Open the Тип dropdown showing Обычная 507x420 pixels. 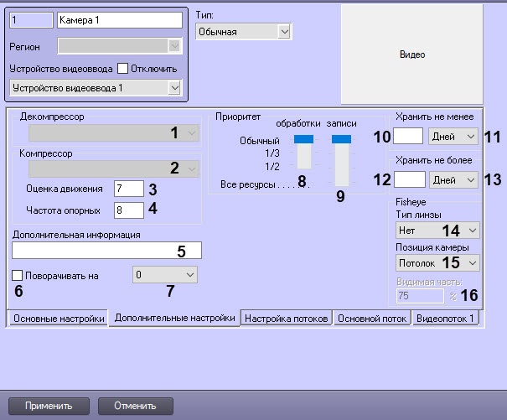[x=243, y=32]
